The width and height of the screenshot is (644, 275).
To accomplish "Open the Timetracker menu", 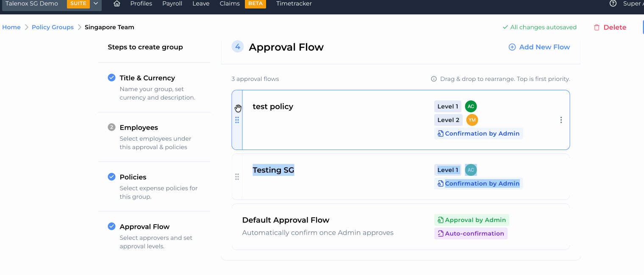I will coord(294,4).
